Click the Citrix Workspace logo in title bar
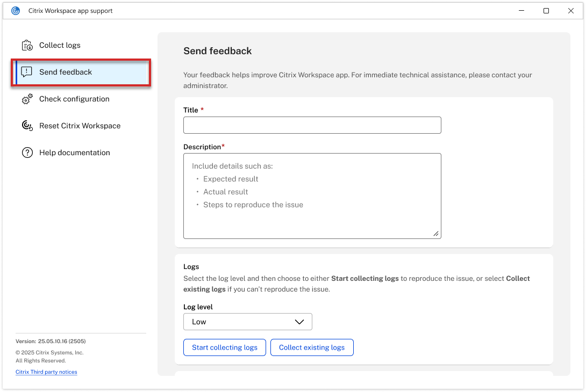 tap(16, 11)
